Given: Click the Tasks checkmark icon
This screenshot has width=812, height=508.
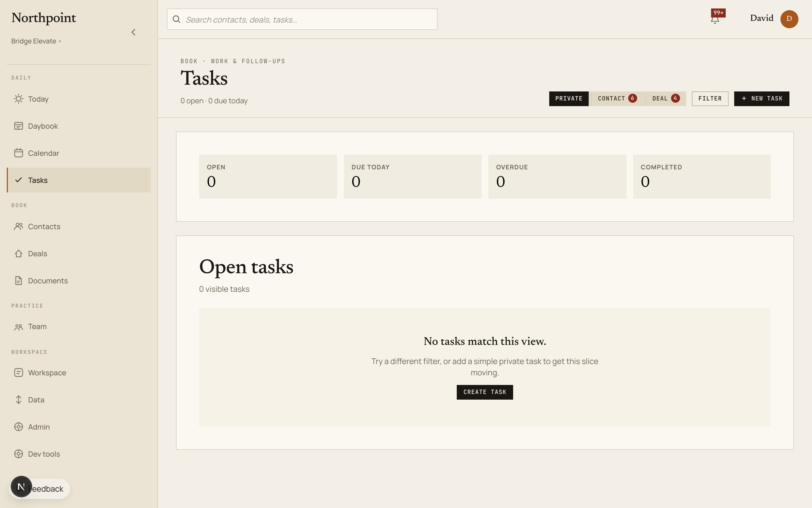Looking at the screenshot, I should [x=18, y=180].
